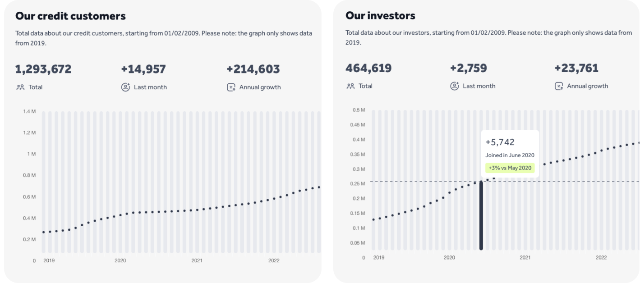Click the highlighted June 2020 dark bar
The image size is (644, 283).
pos(481,215)
